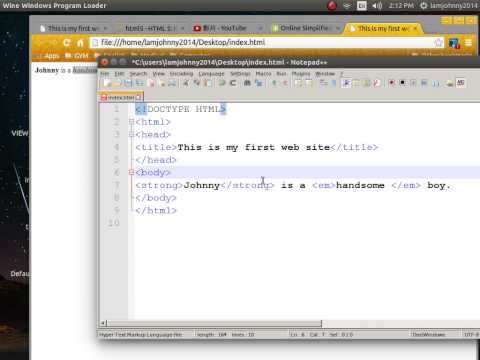Collapse the <body> fold marker
Viewport: 480px width, 360px height.
pyautogui.click(x=131, y=172)
